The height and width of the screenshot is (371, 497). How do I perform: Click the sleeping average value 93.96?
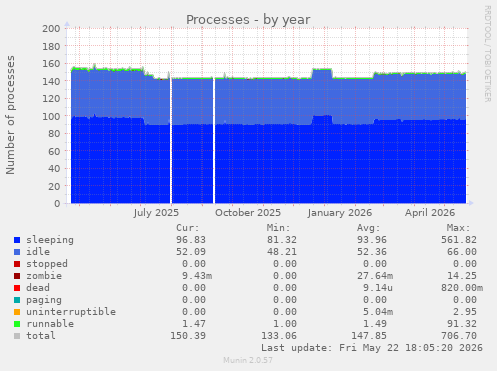point(372,240)
